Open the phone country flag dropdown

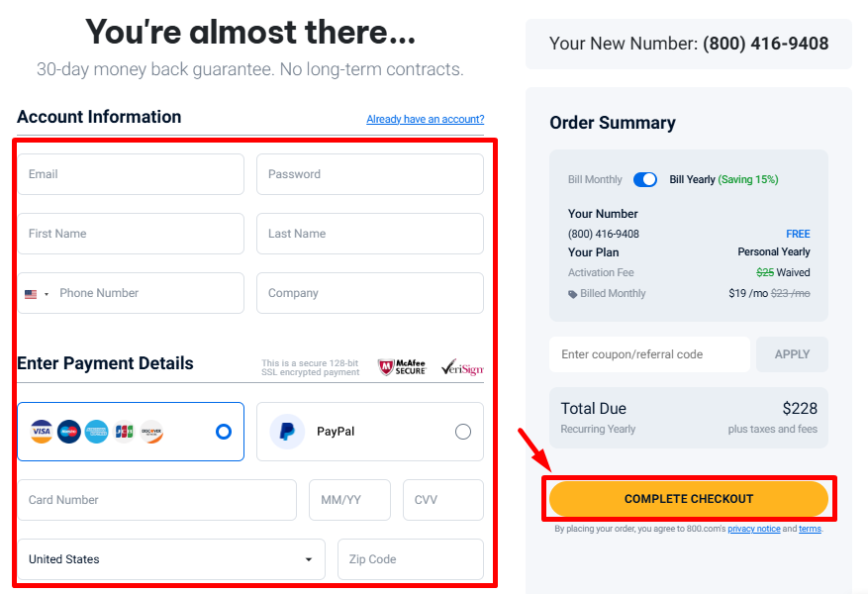(37, 294)
